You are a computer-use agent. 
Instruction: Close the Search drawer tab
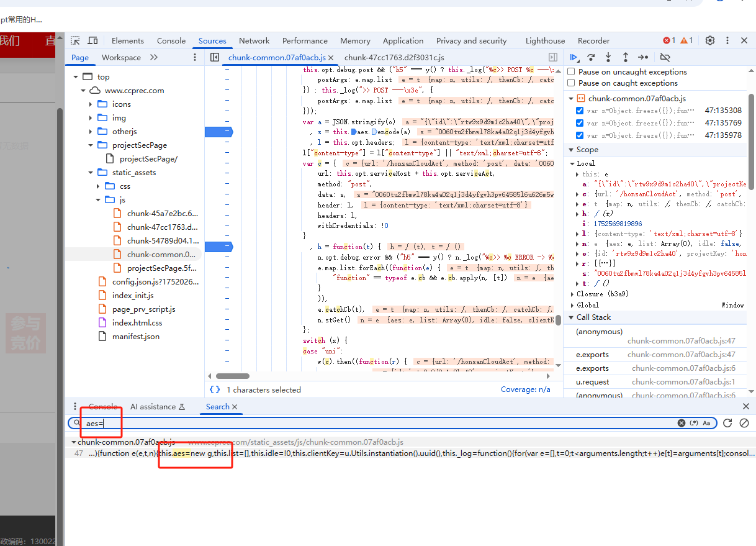(235, 407)
